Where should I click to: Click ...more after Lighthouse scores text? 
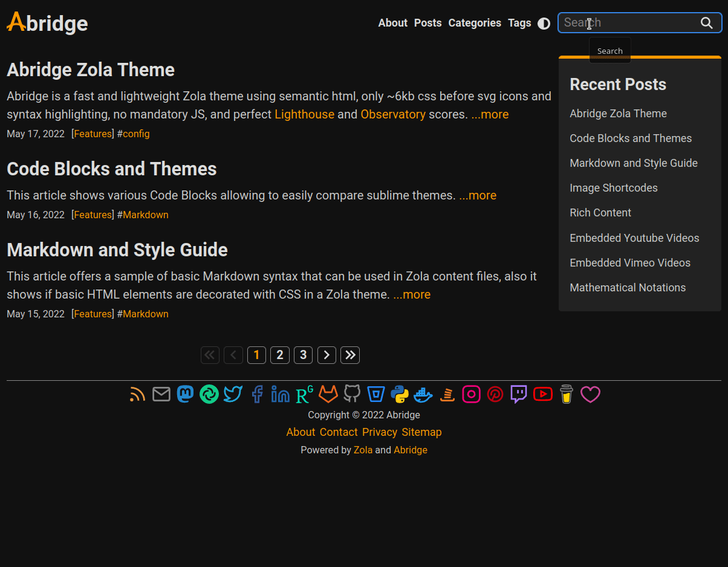tap(490, 114)
